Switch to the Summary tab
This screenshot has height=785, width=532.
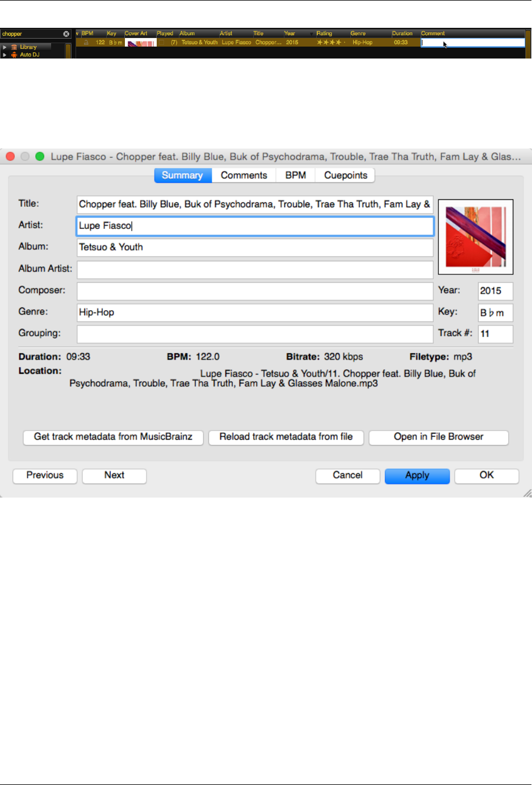click(183, 176)
